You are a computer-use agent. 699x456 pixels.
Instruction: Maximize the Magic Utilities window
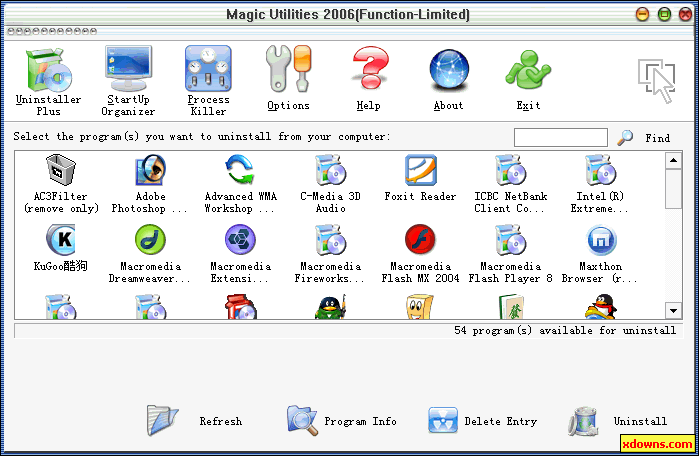[664, 14]
